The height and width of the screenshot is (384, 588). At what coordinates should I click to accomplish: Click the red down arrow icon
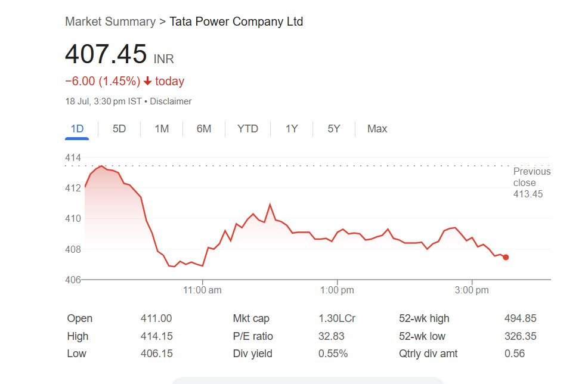pyautogui.click(x=148, y=81)
